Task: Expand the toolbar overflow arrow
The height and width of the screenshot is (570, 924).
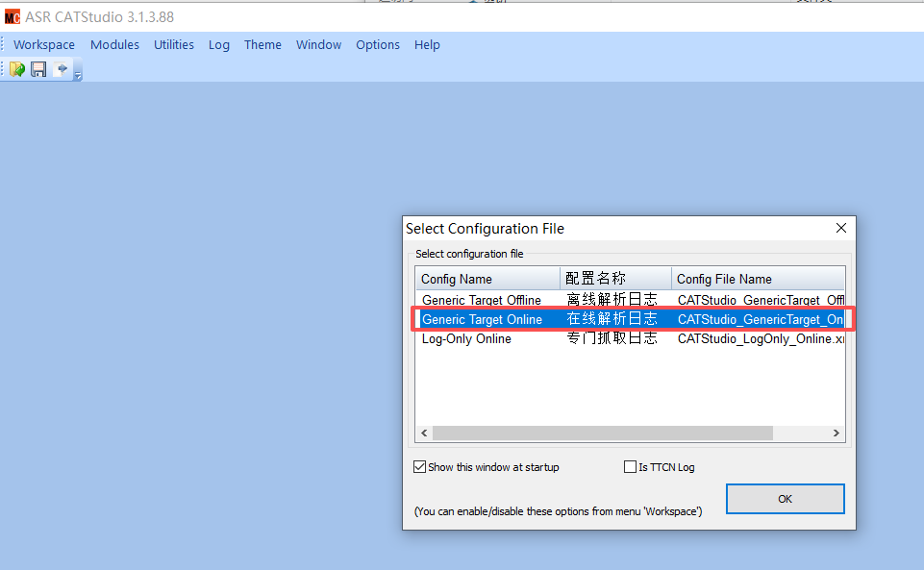Action: pyautogui.click(x=78, y=73)
